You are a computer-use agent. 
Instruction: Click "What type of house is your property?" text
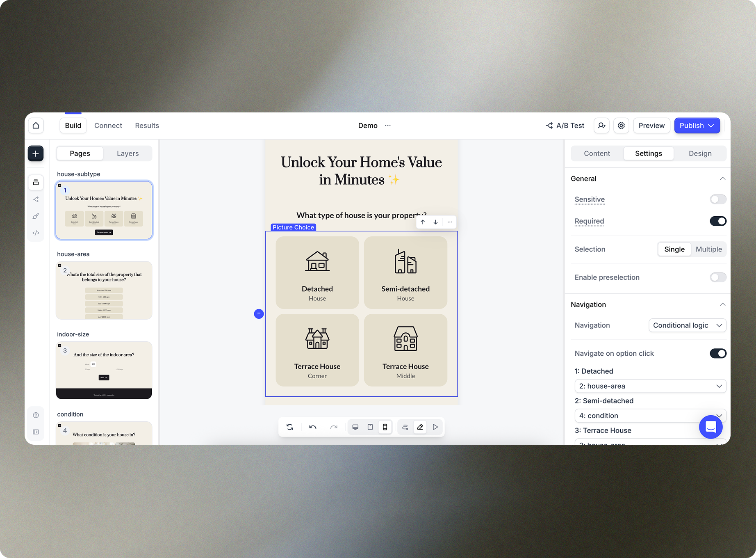pos(361,215)
